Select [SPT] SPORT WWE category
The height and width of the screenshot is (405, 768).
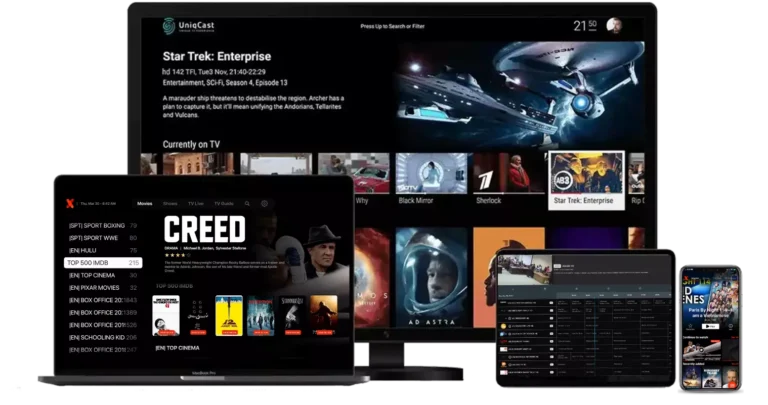tap(103, 238)
